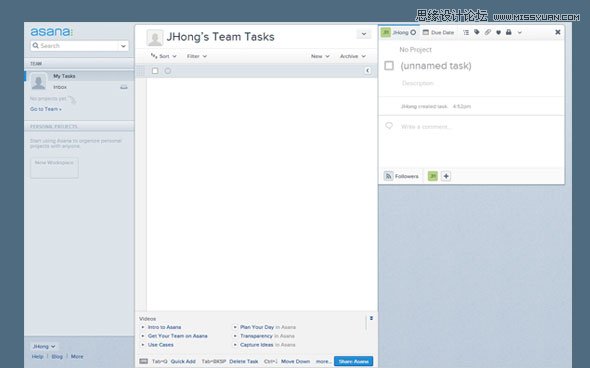Image resolution: width=590 pixels, height=368 pixels.
Task: Click the lock privacy icon
Action: (x=509, y=32)
